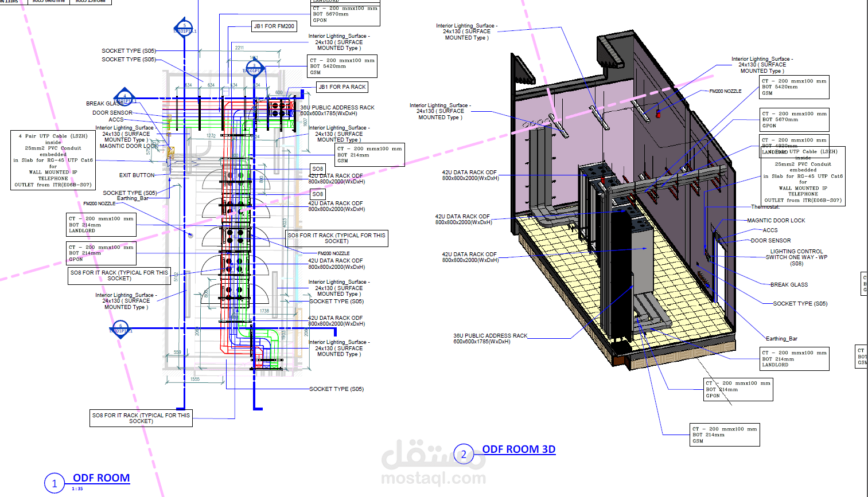Click 36U PUBLIC ADDRESS RACK label in 3D view

(491, 339)
